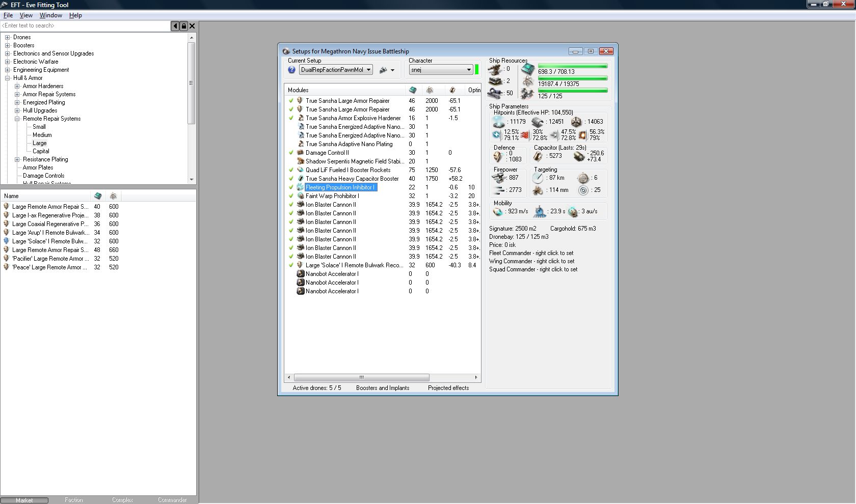Click the CPU column icon in market list header
The image size is (856, 504).
(98, 196)
